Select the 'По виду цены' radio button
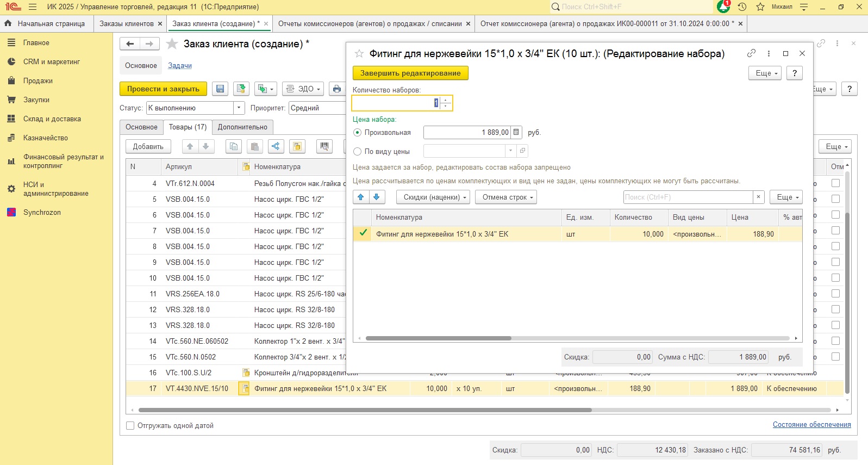This screenshot has height=465, width=868. point(358,151)
